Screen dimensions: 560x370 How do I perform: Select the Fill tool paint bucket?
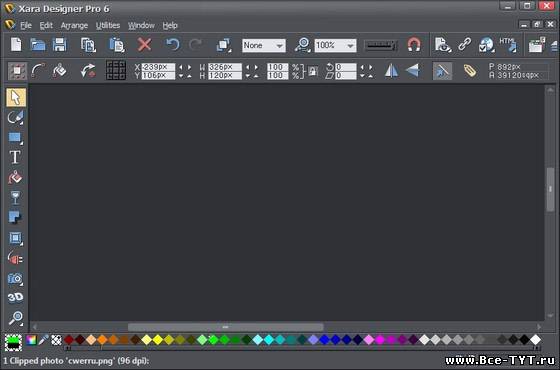click(x=15, y=178)
